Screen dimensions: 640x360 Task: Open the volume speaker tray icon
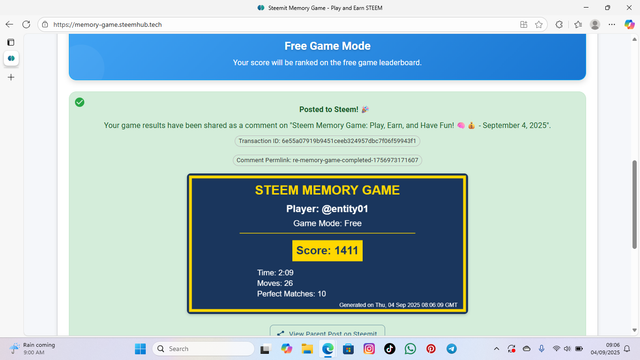click(567, 349)
